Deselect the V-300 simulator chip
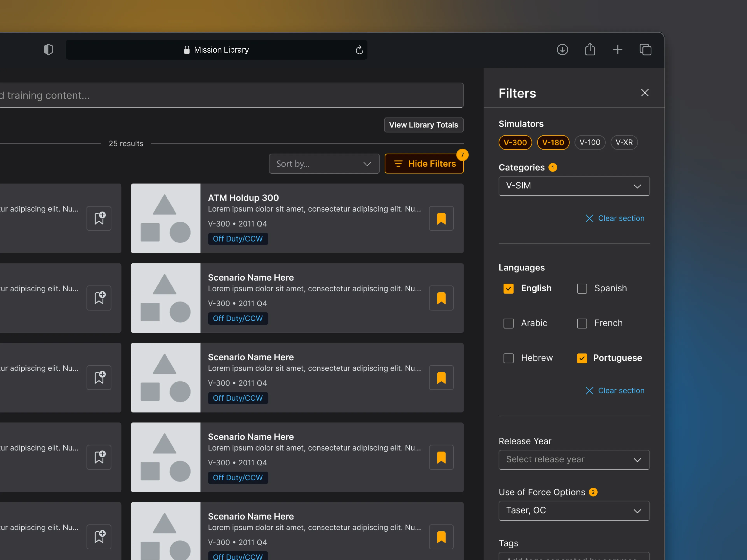 click(515, 143)
